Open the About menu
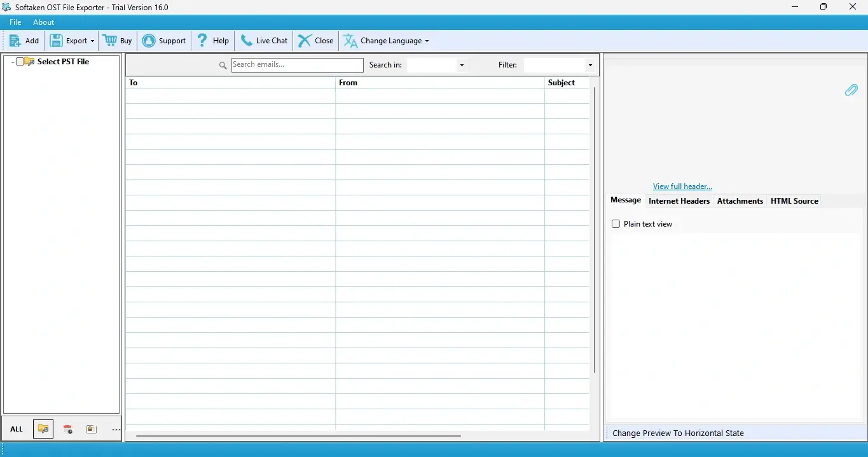 click(44, 22)
